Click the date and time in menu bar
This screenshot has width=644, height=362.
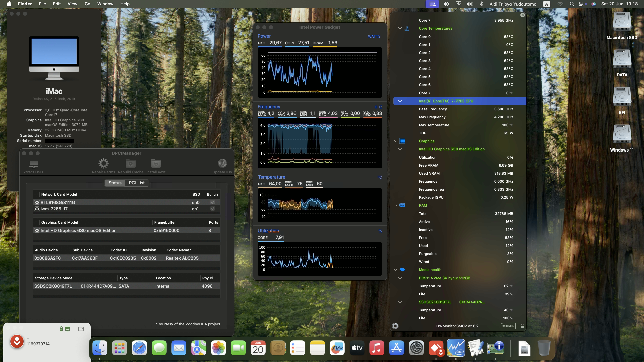(x=619, y=4)
